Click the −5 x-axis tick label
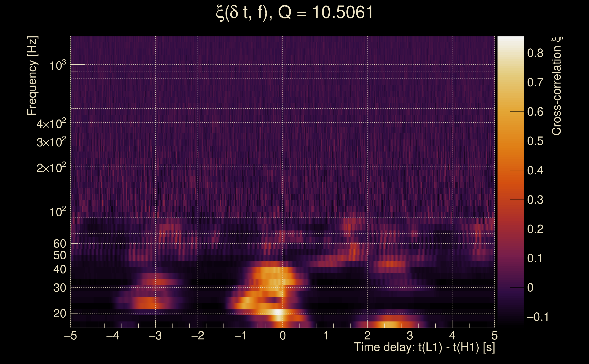The height and width of the screenshot is (364, 589). (70, 336)
